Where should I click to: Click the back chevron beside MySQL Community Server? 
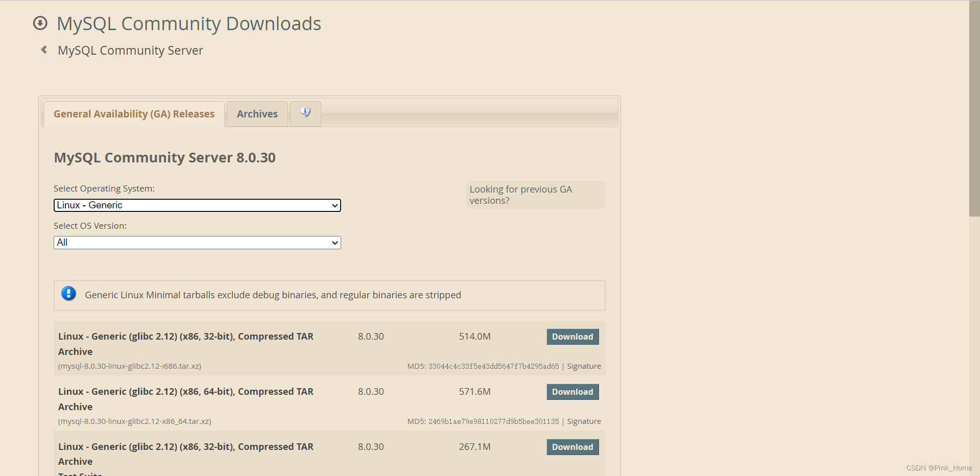pyautogui.click(x=43, y=50)
